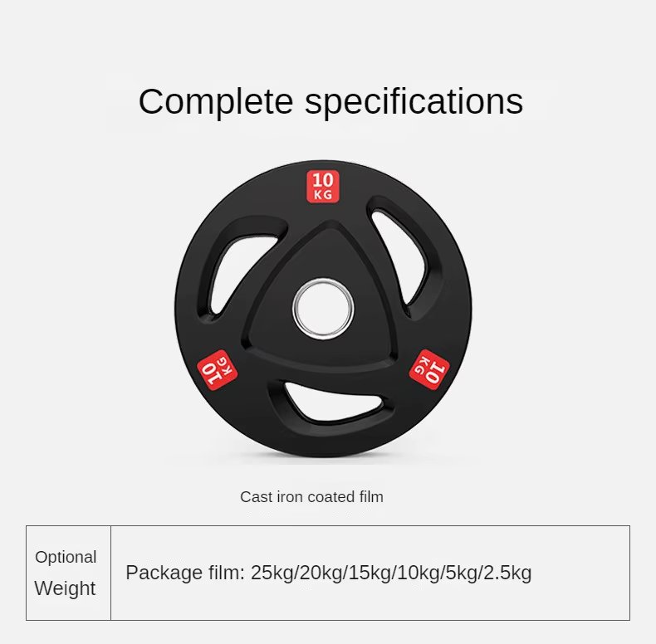The width and height of the screenshot is (656, 644).
Task: Click the left red 10 KG label
Action: [217, 369]
